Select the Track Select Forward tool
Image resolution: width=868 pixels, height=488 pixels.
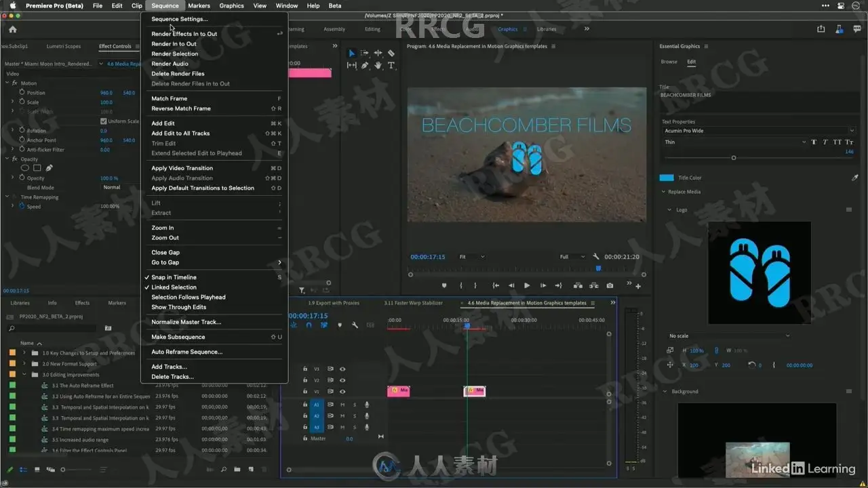click(x=365, y=53)
